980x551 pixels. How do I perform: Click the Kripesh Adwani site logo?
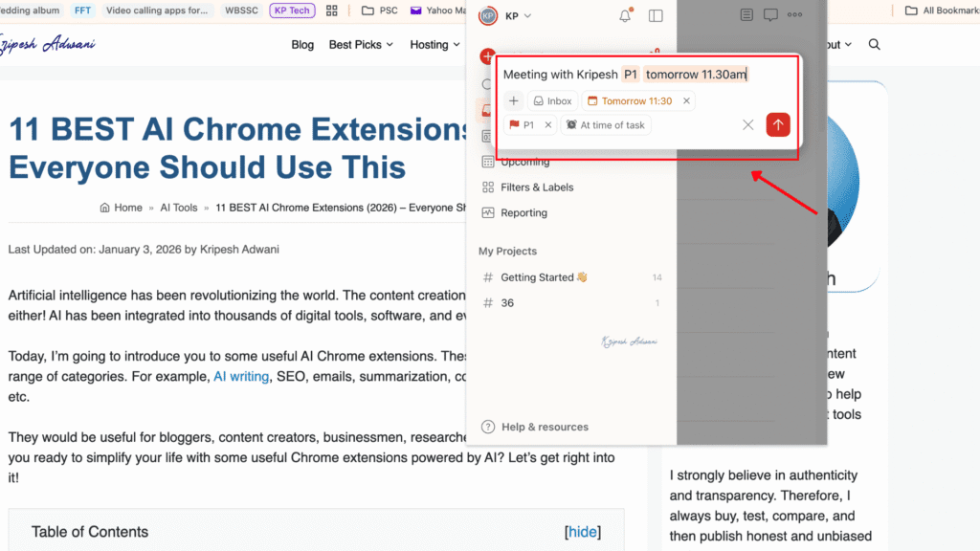coord(48,44)
